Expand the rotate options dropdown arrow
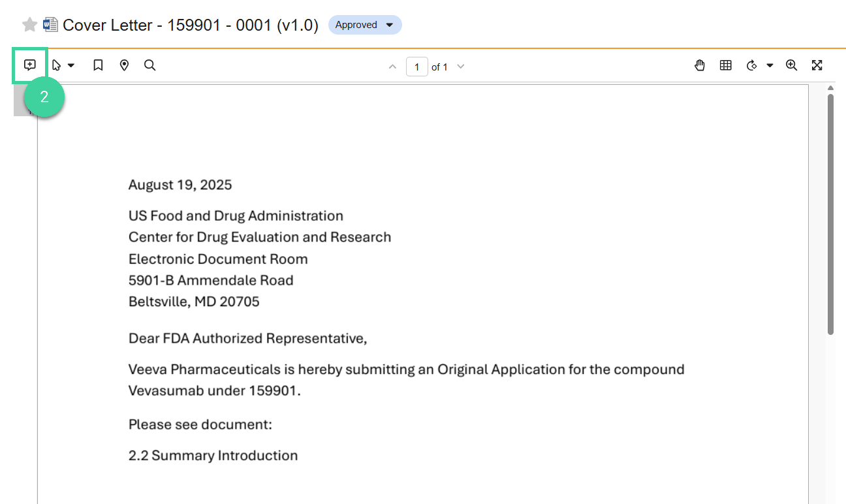The image size is (846, 504). pos(770,65)
